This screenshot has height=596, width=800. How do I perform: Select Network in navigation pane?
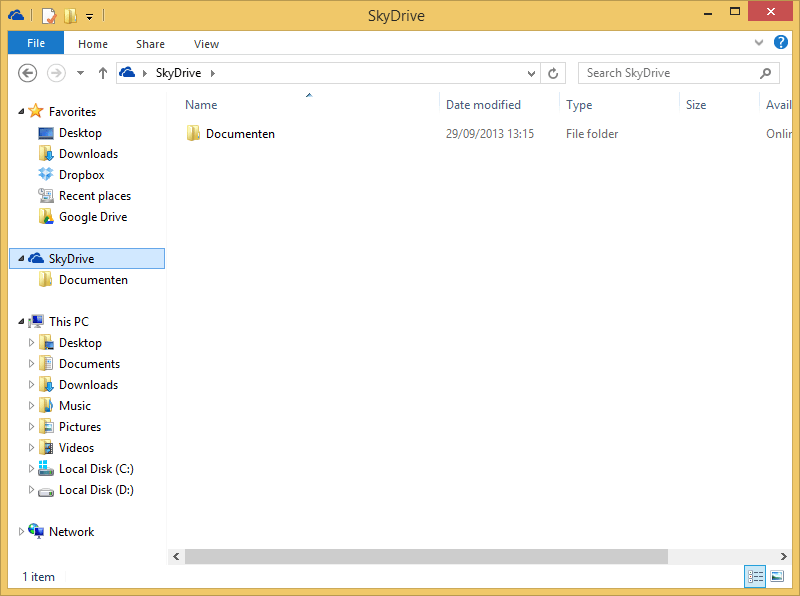pos(71,532)
